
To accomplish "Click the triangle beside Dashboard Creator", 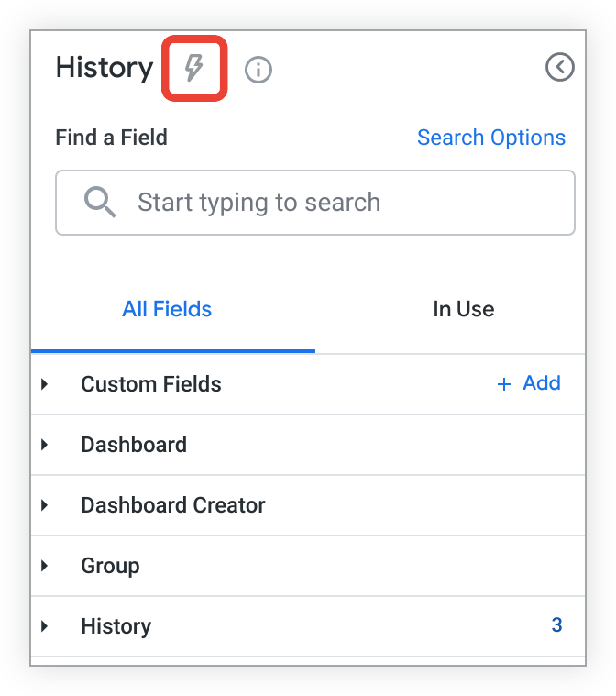I will point(44,505).
